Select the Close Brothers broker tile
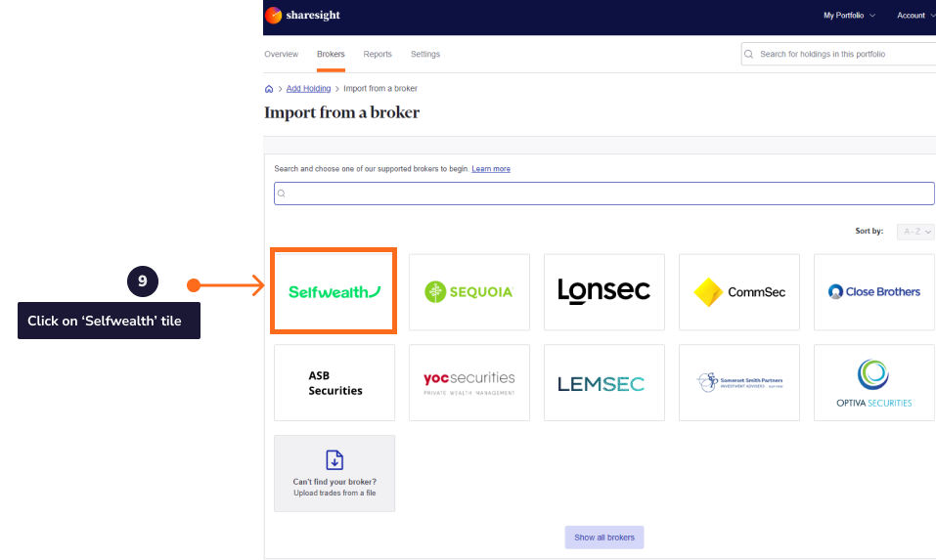Viewport: 936px width, 560px height. click(x=874, y=292)
